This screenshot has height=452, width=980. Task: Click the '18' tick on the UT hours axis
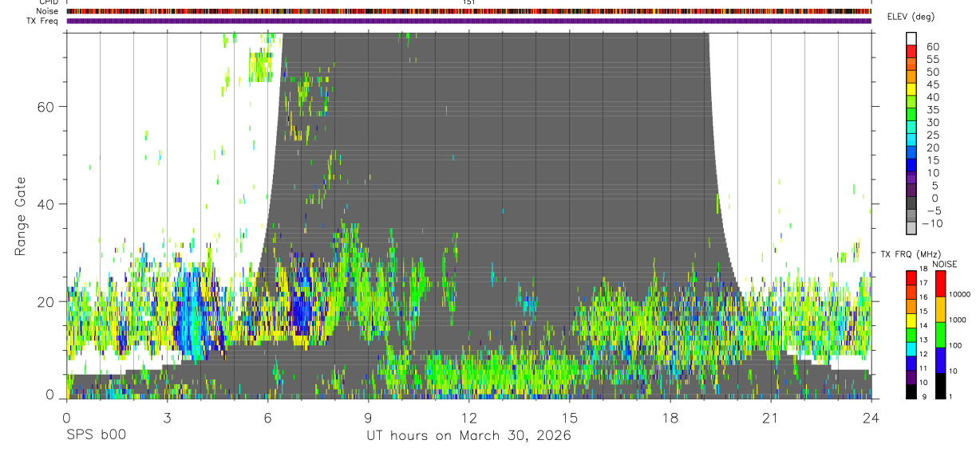pyautogui.click(x=670, y=418)
